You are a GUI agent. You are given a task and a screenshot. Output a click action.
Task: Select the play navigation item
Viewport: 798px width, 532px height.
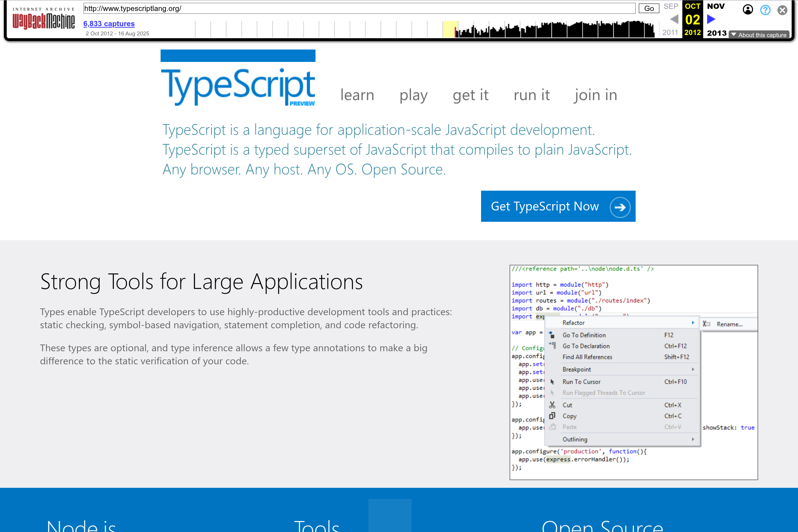(x=414, y=95)
